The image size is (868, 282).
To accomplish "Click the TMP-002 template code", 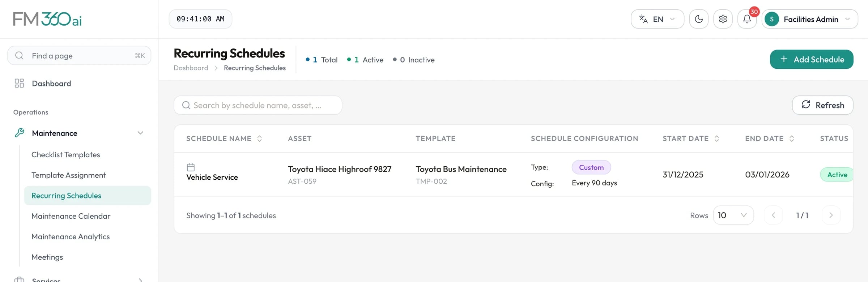I will 431,181.
